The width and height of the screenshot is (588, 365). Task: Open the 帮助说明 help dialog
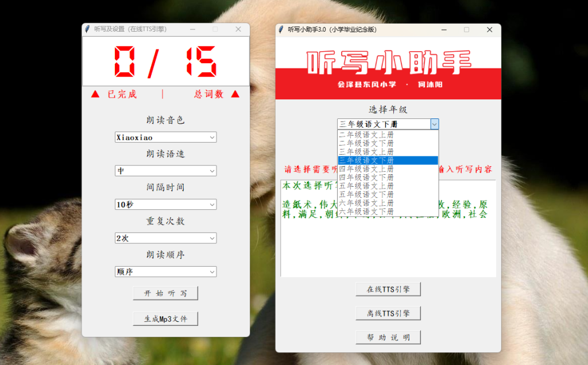coord(388,337)
